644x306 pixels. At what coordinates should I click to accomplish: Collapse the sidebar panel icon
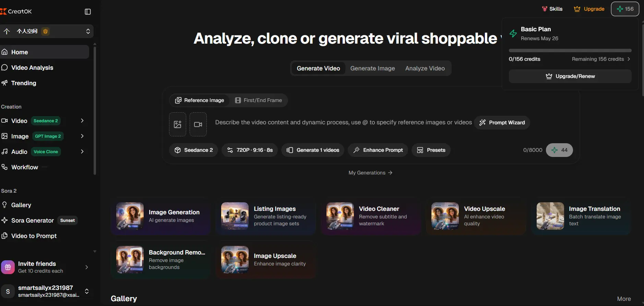88,12
